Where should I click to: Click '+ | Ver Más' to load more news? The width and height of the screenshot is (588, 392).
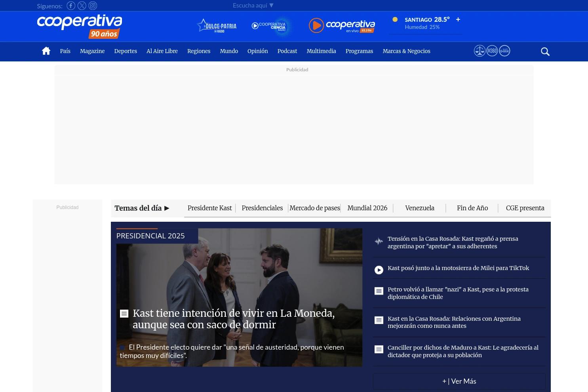[x=459, y=381]
